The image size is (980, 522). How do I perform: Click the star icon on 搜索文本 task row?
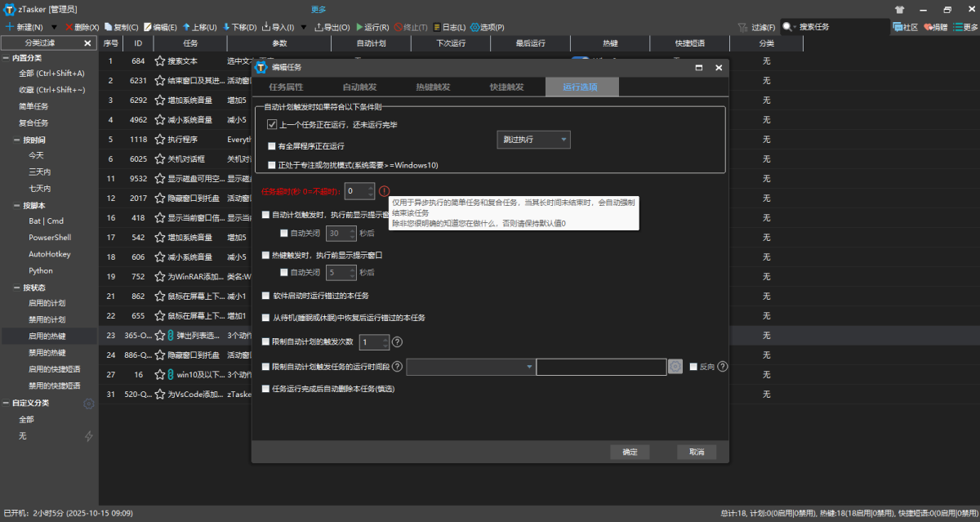pos(160,60)
